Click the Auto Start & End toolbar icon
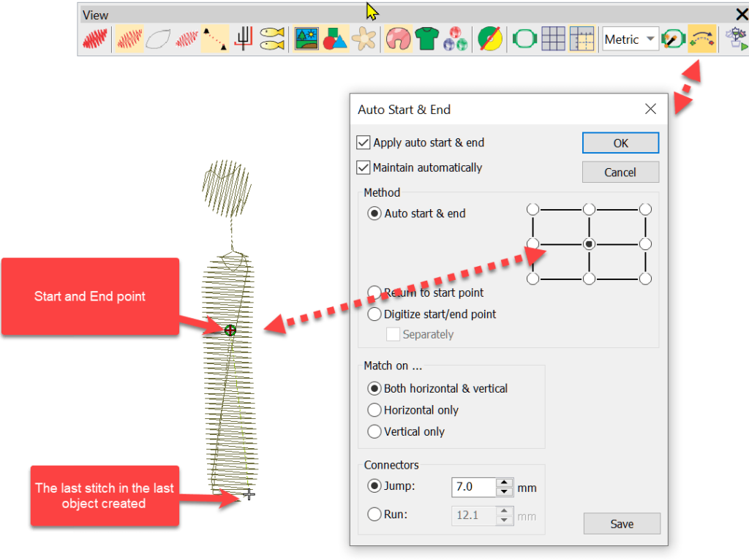 701,39
